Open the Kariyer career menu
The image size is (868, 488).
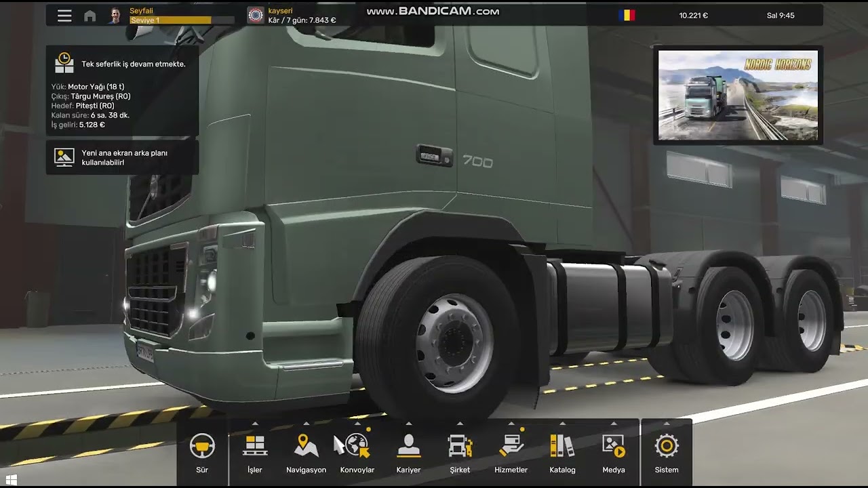(x=408, y=453)
